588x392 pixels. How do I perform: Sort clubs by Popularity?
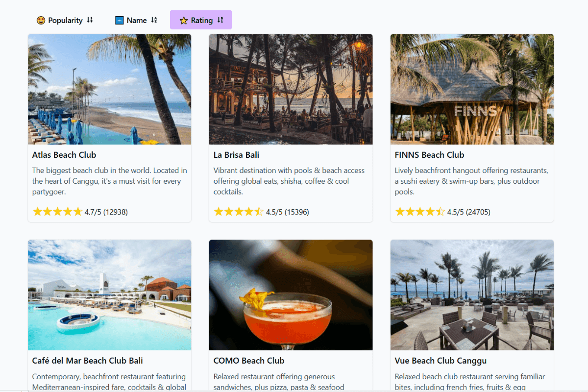click(x=65, y=20)
